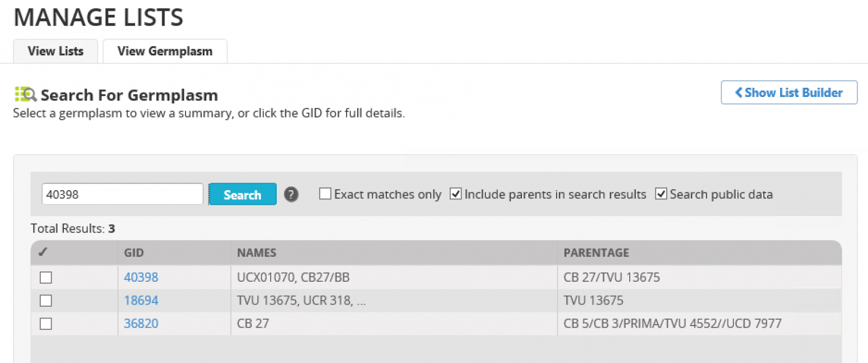Click the search help question mark icon
868x363 pixels.
(x=291, y=195)
